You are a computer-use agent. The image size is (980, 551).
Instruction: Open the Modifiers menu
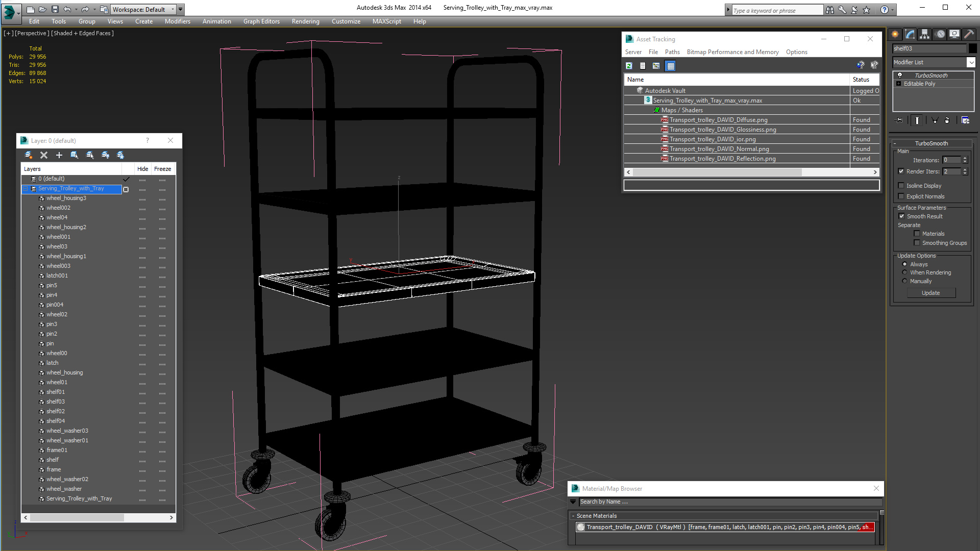177,21
